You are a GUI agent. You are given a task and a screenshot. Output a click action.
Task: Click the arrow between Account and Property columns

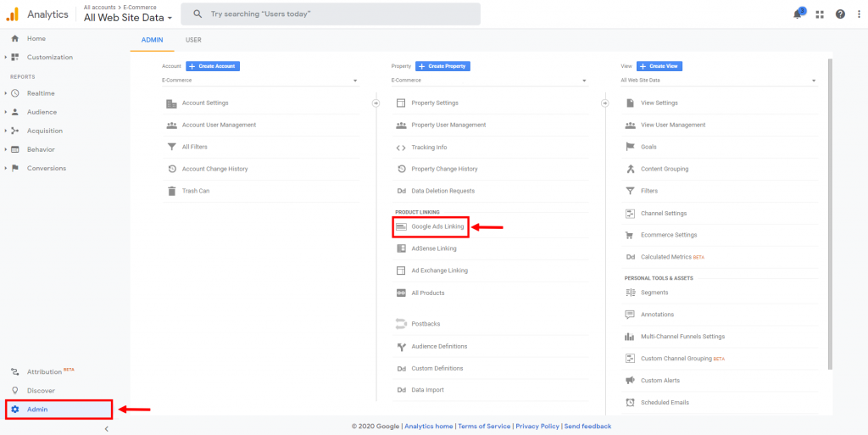pyautogui.click(x=376, y=103)
